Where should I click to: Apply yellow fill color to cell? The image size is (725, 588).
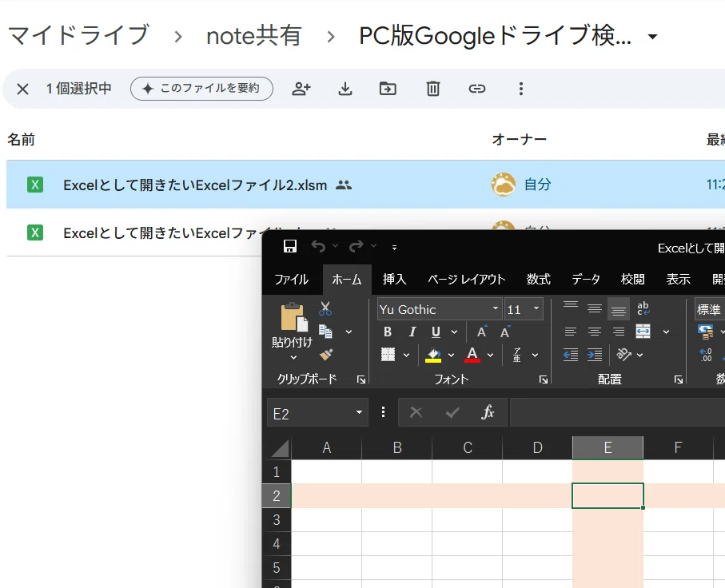(433, 355)
